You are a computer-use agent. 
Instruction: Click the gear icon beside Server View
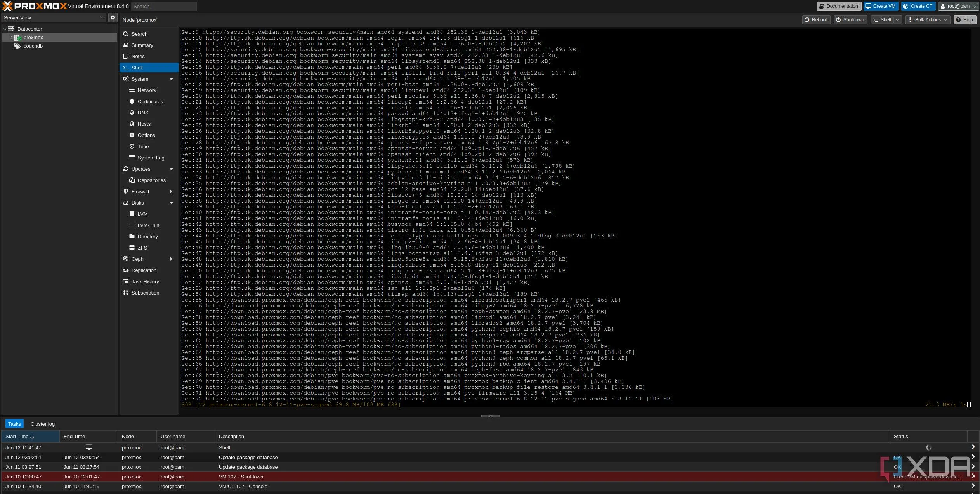[x=113, y=17]
